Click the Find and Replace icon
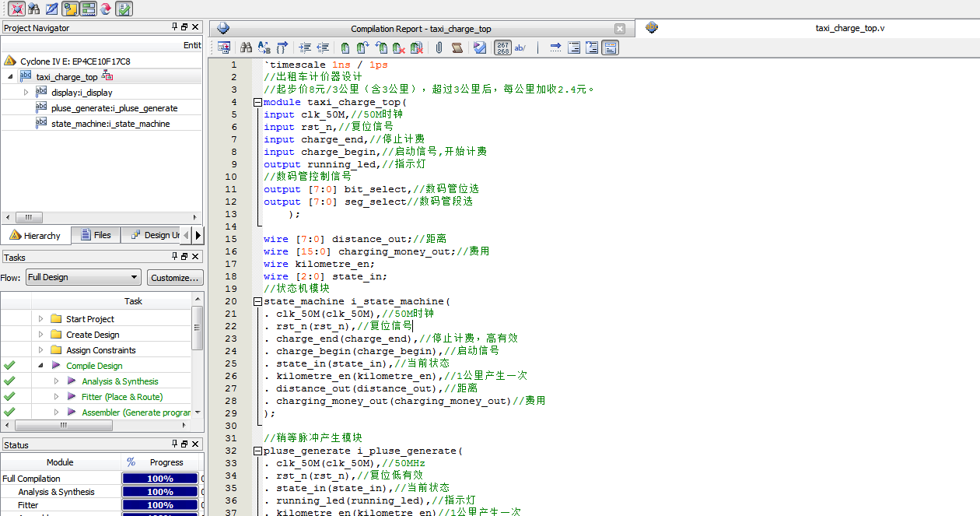 point(264,47)
